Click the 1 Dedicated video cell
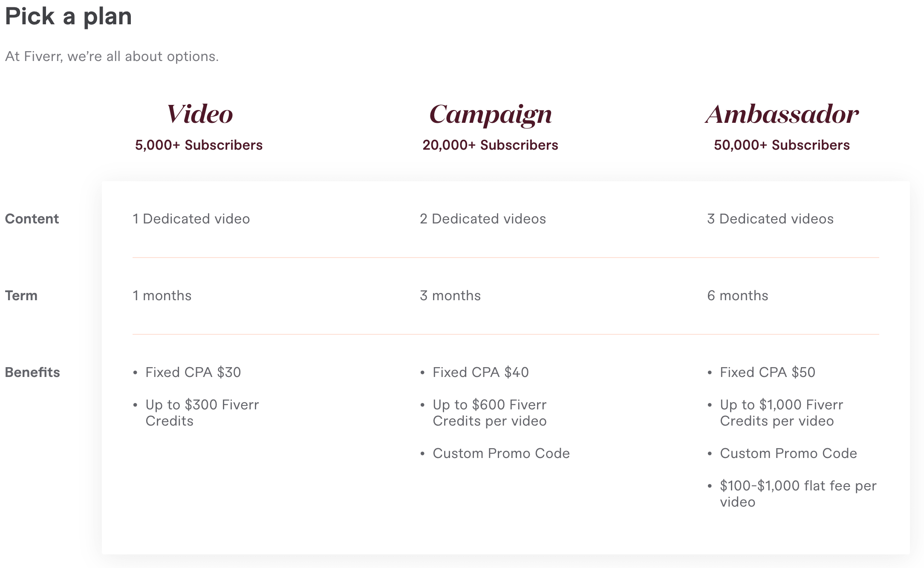 tap(191, 219)
